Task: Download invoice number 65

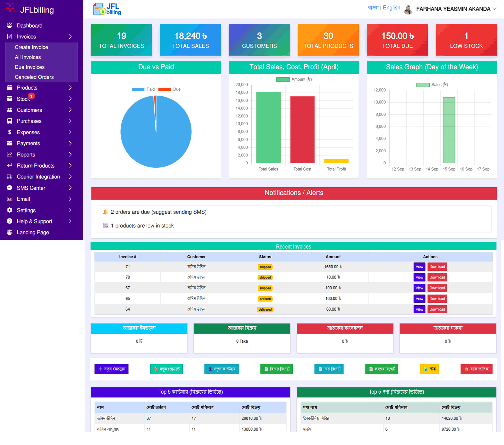Action: tap(437, 299)
